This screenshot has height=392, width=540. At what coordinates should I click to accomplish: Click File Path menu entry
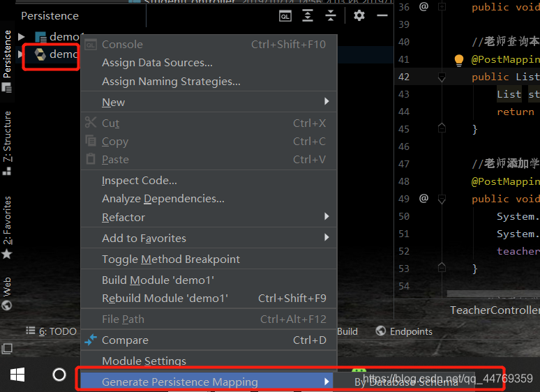209,319
